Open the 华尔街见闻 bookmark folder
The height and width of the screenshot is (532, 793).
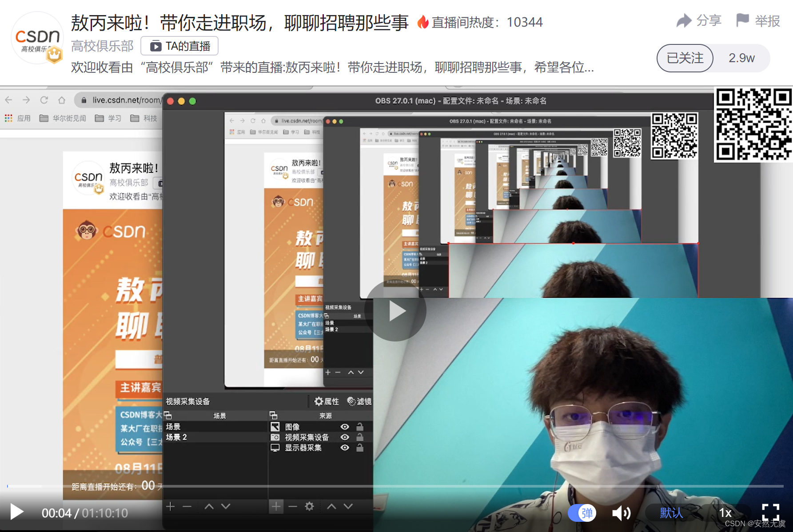63,118
